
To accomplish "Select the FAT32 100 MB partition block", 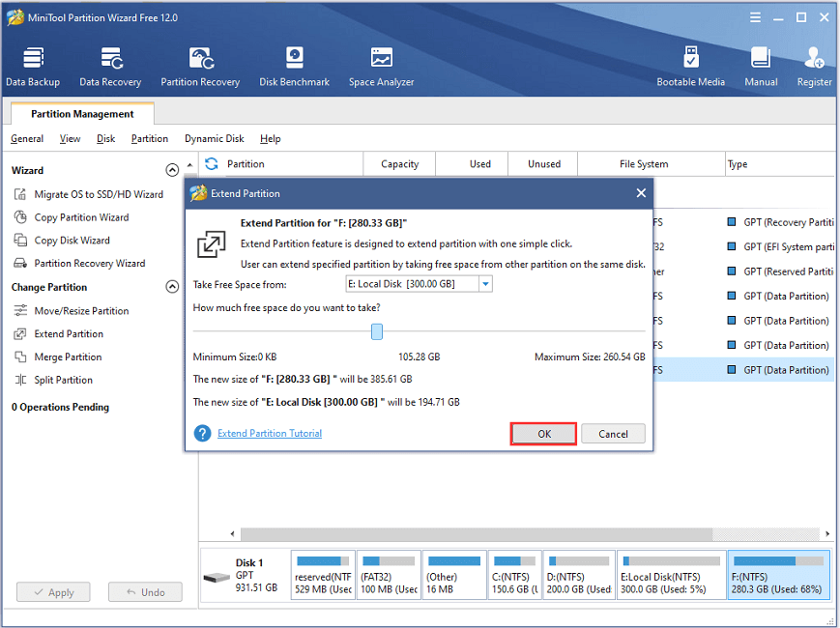I will coord(389,576).
